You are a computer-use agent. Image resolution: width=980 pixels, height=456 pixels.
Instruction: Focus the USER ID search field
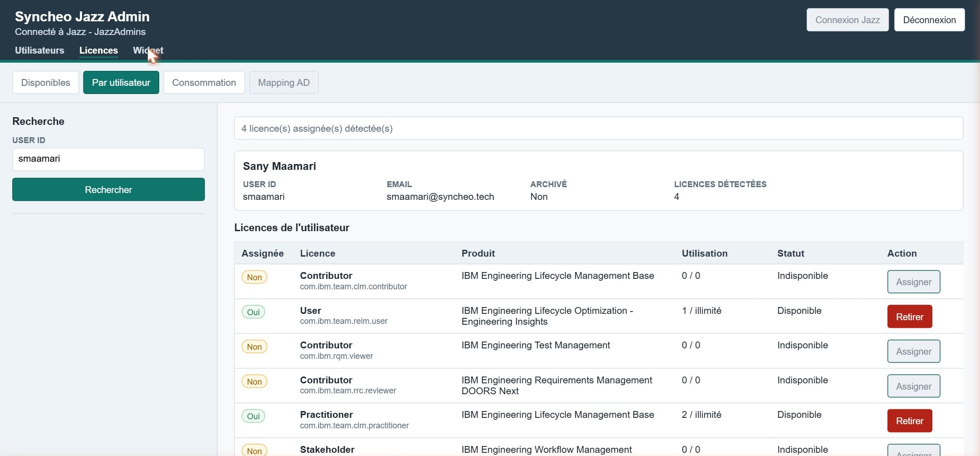pos(108,159)
